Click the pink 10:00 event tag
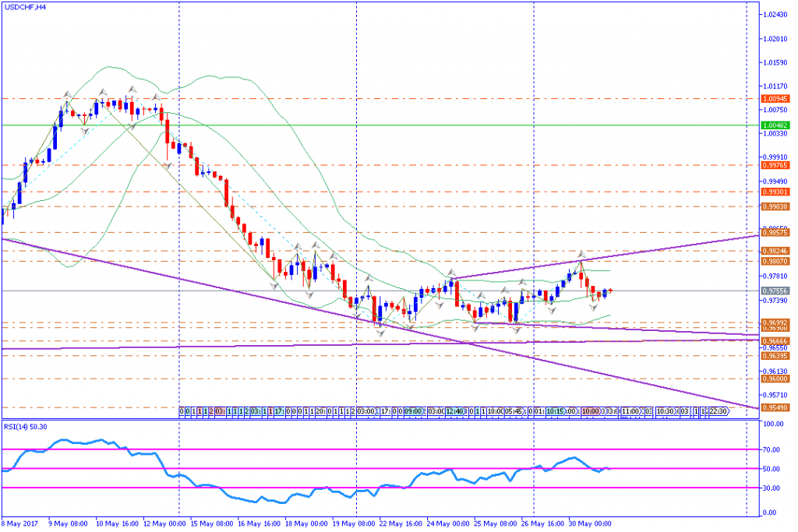This screenshot has height=532, width=798. pyautogui.click(x=591, y=410)
